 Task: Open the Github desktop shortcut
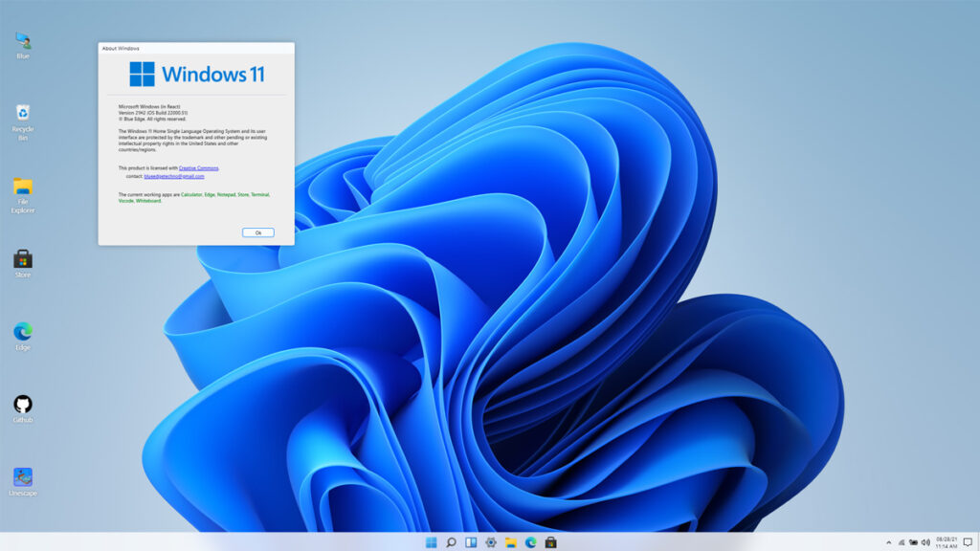[23, 405]
